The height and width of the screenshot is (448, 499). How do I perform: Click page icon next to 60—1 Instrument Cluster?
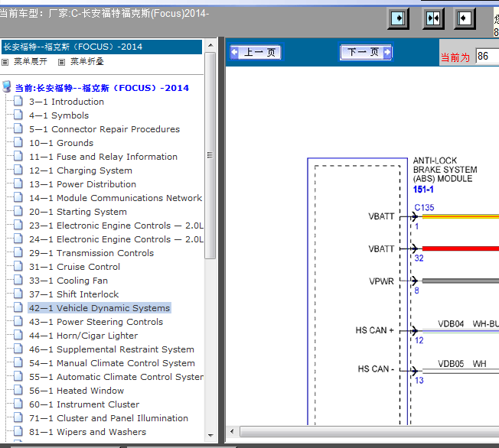pyautogui.click(x=18, y=404)
